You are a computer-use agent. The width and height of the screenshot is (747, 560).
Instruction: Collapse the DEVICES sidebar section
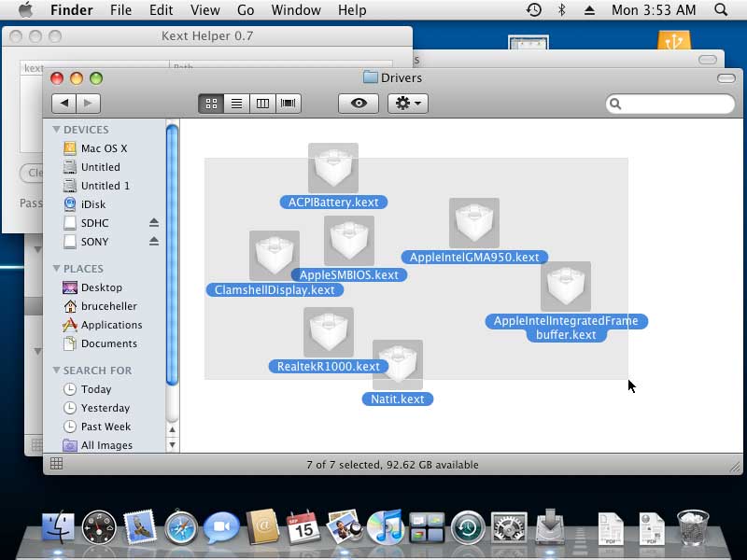click(x=56, y=130)
